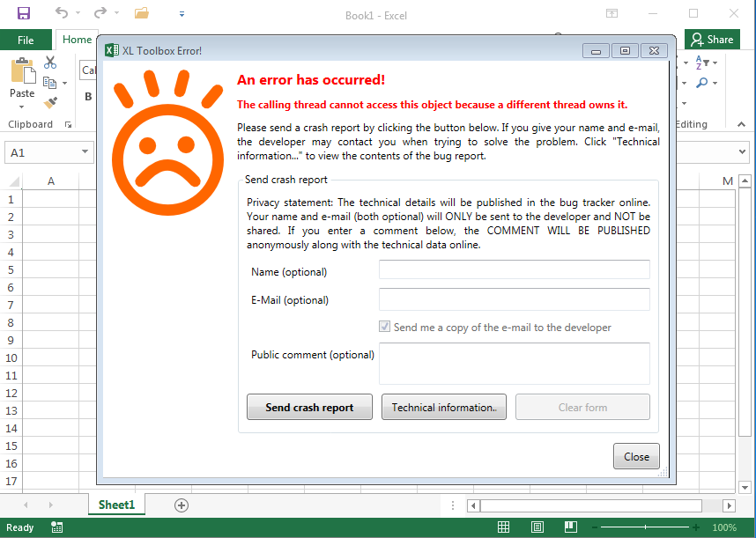Toggle Send me a copy checkbox
Viewport: 756px width, 538px height.
(x=384, y=327)
